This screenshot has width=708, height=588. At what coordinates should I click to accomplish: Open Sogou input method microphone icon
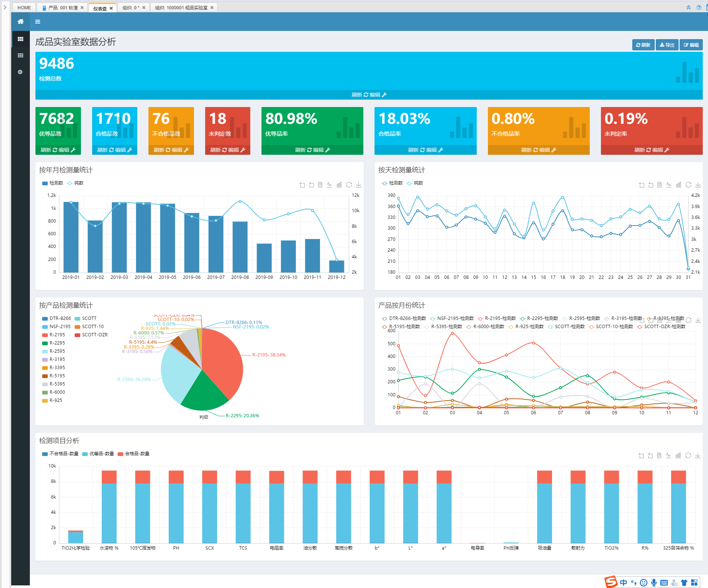(x=654, y=582)
